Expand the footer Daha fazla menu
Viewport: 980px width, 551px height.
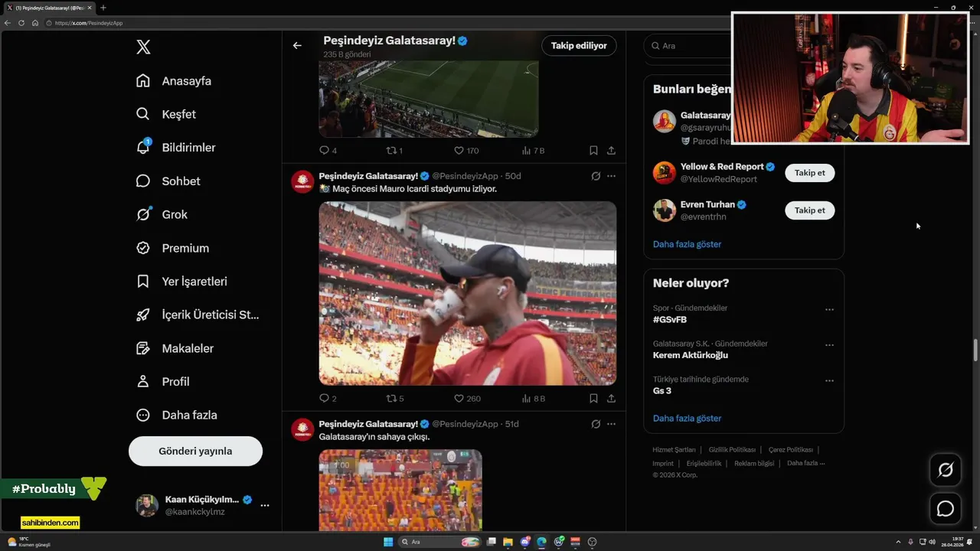pos(805,463)
